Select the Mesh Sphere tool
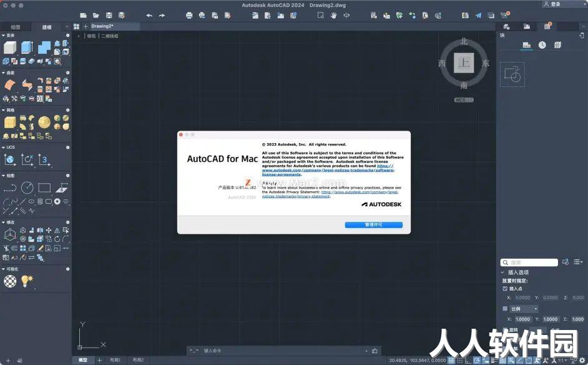This screenshot has width=588, height=365. click(44, 122)
